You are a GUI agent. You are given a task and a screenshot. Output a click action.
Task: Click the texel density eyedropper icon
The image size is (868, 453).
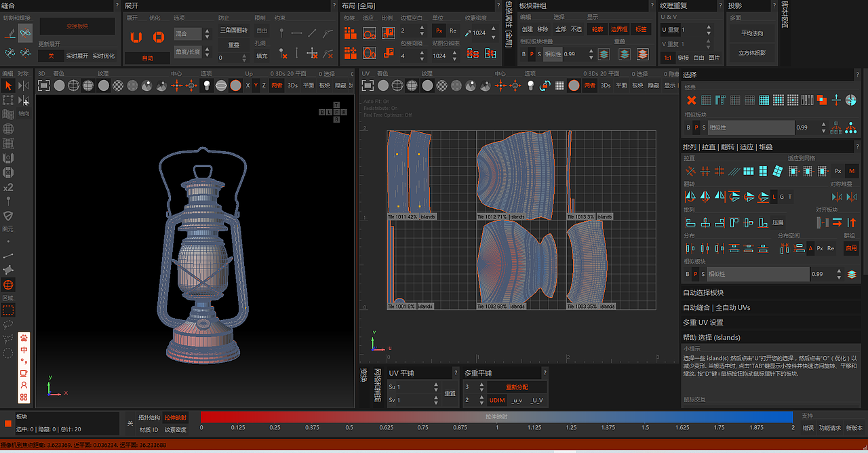[x=468, y=33]
